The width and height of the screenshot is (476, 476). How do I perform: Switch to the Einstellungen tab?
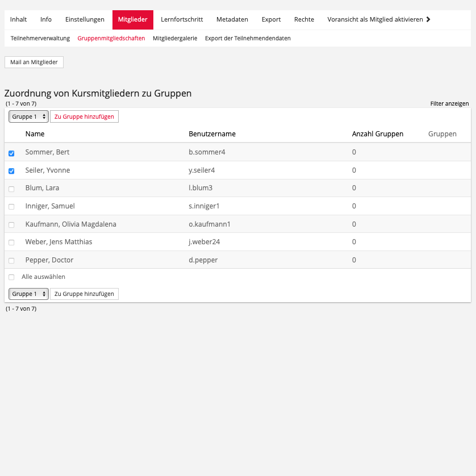(x=85, y=19)
